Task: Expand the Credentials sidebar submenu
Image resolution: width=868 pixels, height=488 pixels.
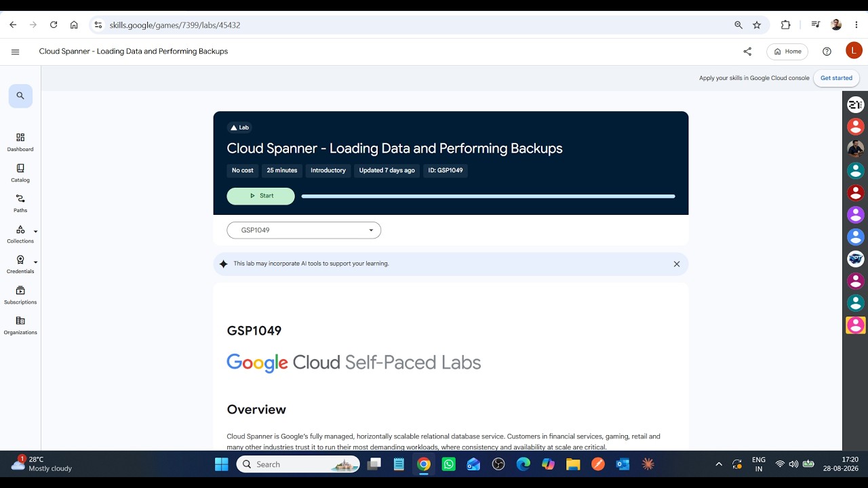Action: 35,262
